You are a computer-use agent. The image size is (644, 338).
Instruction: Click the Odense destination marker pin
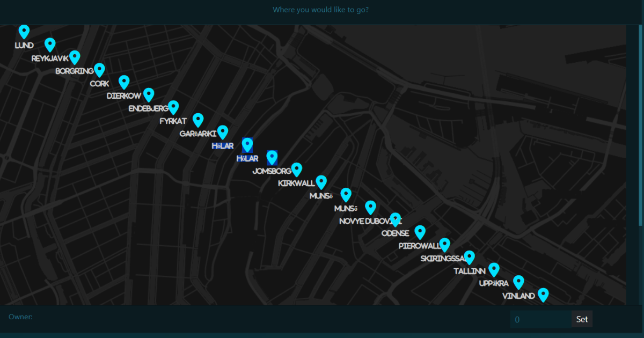(396, 219)
